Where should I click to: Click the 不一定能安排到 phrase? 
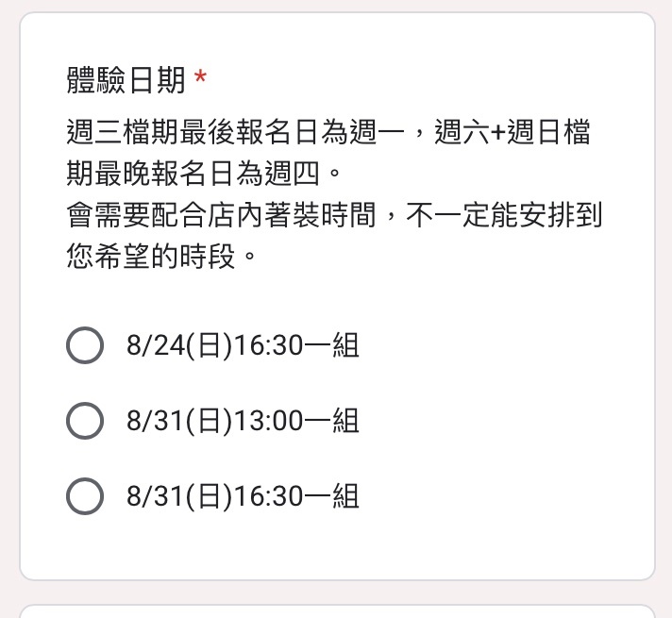click(504, 215)
